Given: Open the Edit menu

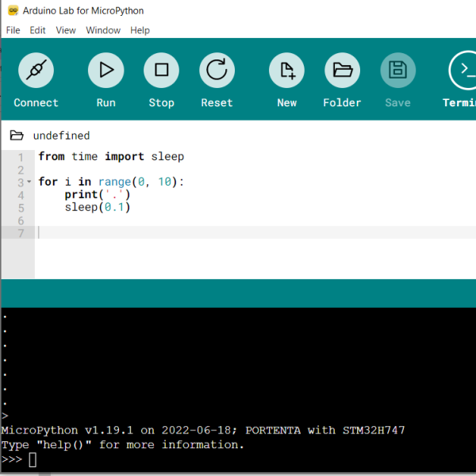Looking at the screenshot, I should (37, 30).
